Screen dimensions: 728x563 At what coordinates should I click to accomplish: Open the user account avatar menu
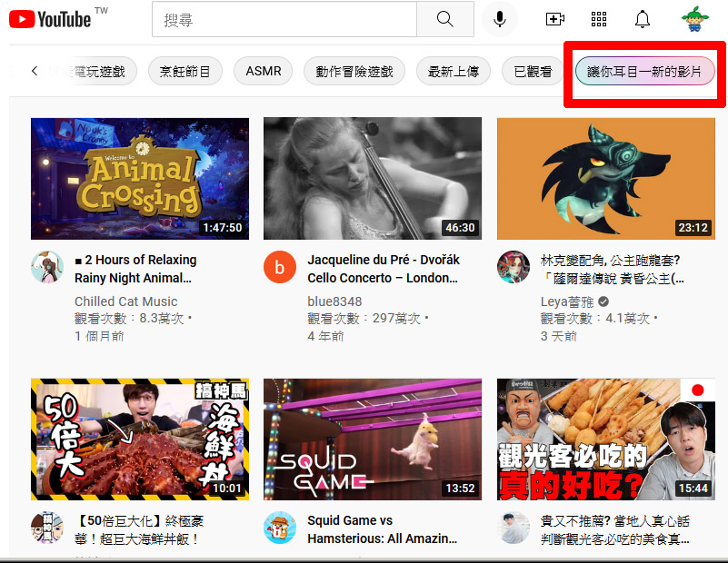695,19
